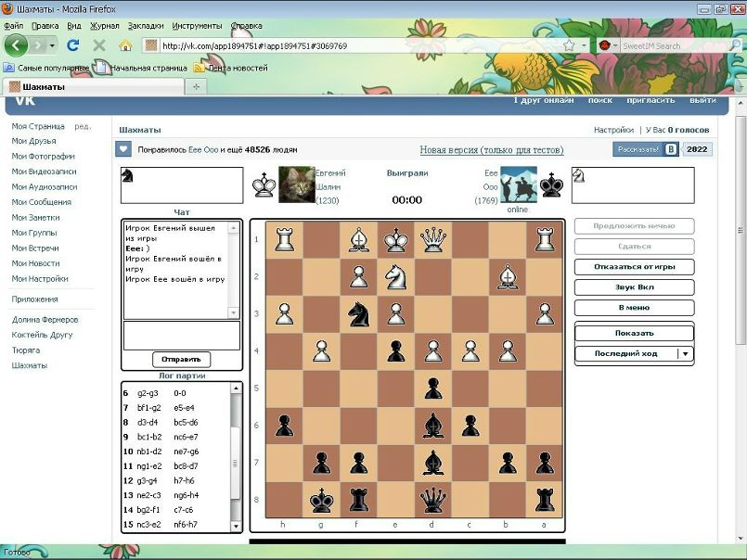Click the SweetIM Search field
Viewport: 747px width, 560px height.
(x=673, y=45)
